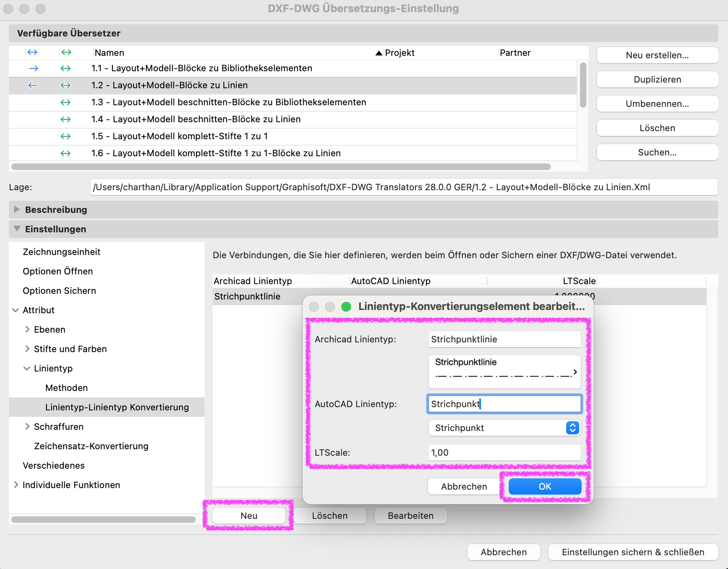The height and width of the screenshot is (569, 728).
Task: Expand the Ebenen tree node
Action: click(27, 329)
